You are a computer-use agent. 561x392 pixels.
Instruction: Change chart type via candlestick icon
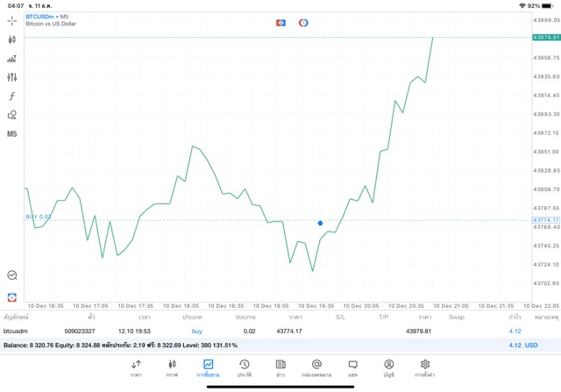coord(12,39)
